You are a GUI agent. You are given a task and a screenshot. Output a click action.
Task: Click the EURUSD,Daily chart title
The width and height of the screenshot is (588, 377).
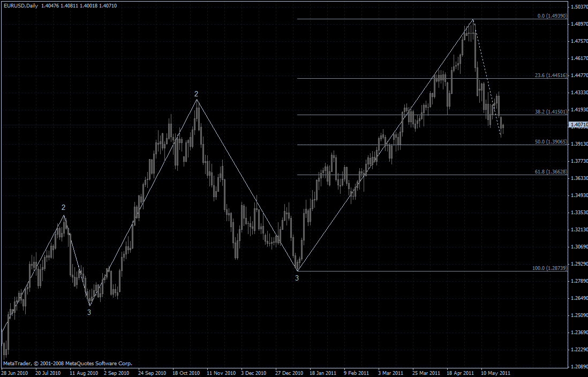pos(20,6)
